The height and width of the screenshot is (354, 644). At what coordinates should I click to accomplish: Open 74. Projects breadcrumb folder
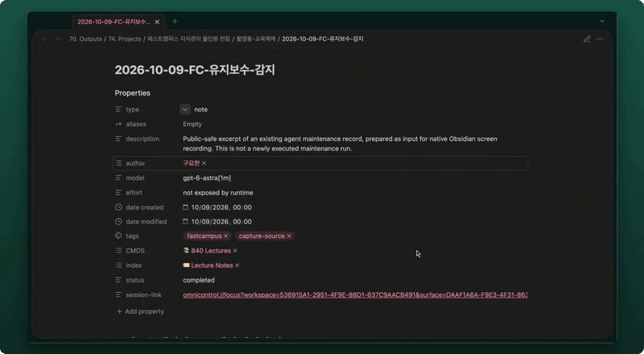click(125, 39)
